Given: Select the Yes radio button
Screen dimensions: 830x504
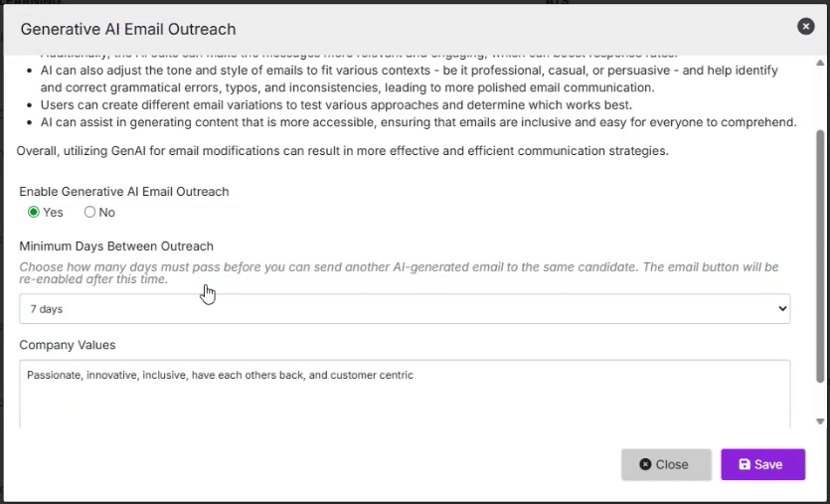Looking at the screenshot, I should [x=34, y=212].
